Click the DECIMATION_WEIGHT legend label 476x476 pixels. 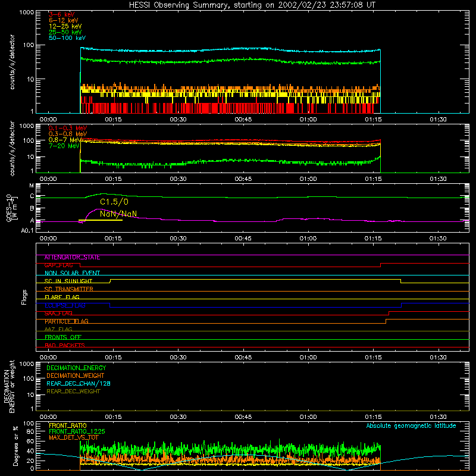(x=76, y=375)
